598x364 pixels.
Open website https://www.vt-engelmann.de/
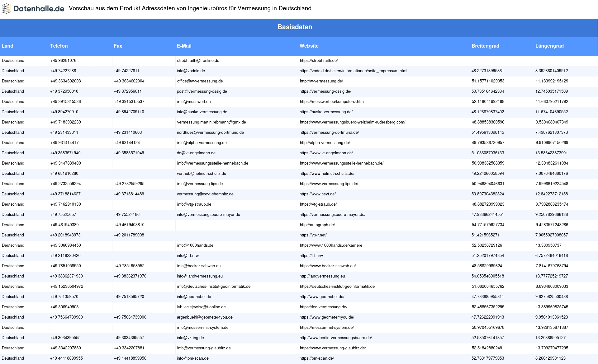point(326,153)
